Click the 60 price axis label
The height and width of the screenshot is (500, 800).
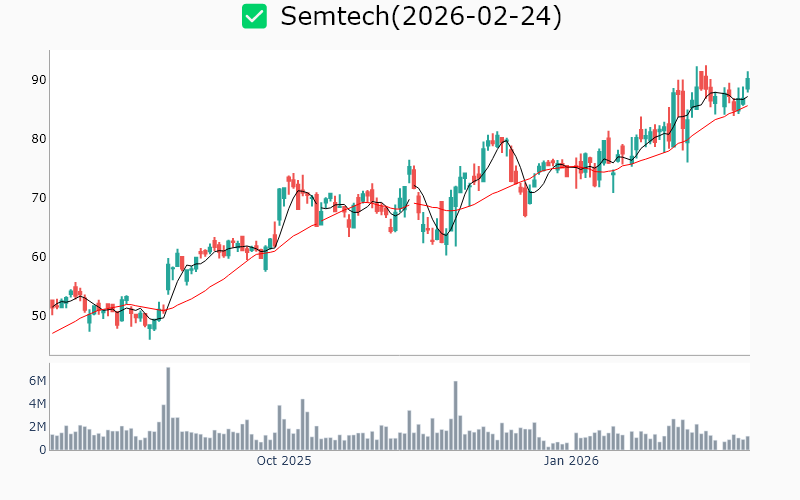pos(38,257)
